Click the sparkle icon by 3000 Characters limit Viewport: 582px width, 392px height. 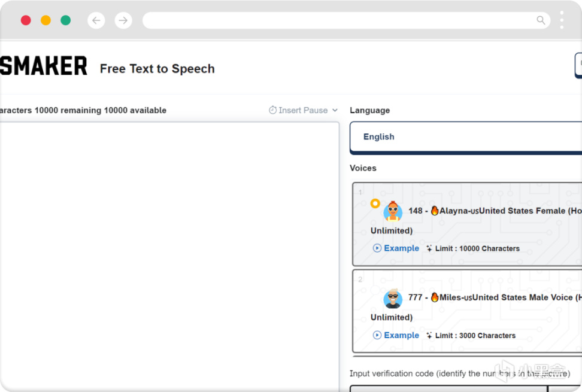[x=429, y=336]
